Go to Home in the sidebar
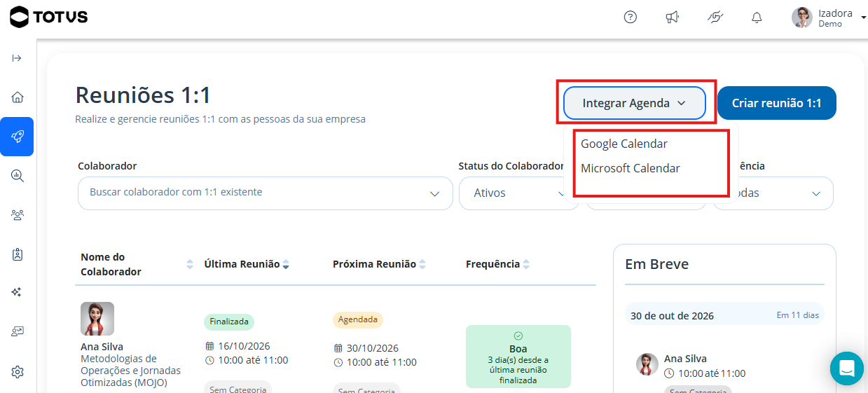 [x=18, y=97]
